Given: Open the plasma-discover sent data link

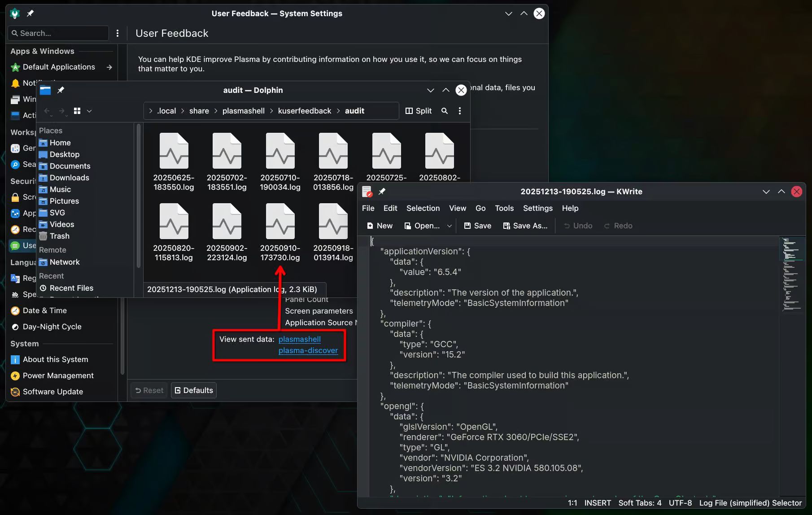Looking at the screenshot, I should pos(308,350).
